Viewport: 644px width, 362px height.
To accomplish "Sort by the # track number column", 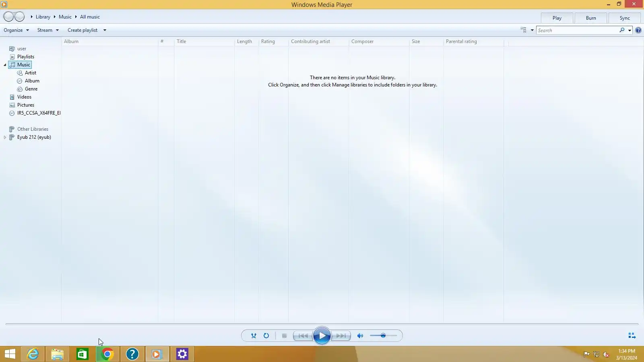I will (166, 41).
